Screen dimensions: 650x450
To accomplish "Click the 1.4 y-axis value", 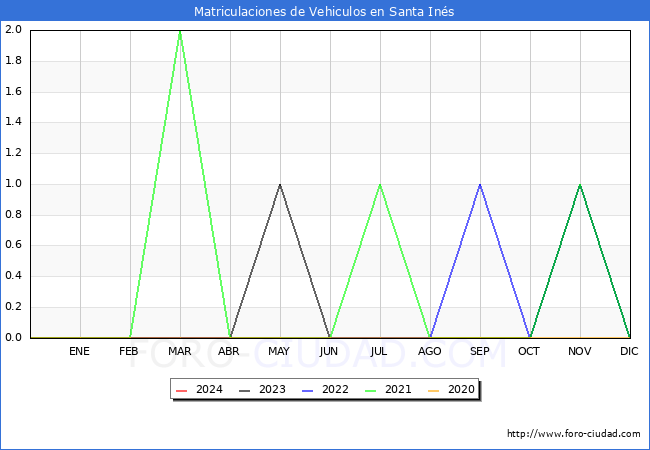I will pyautogui.click(x=13, y=122).
